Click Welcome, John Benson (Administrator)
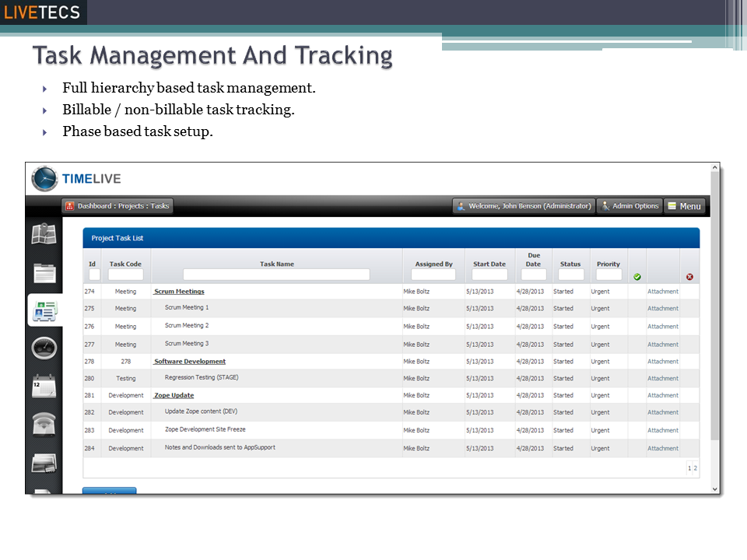Image resolution: width=747 pixels, height=560 pixels. tap(524, 206)
